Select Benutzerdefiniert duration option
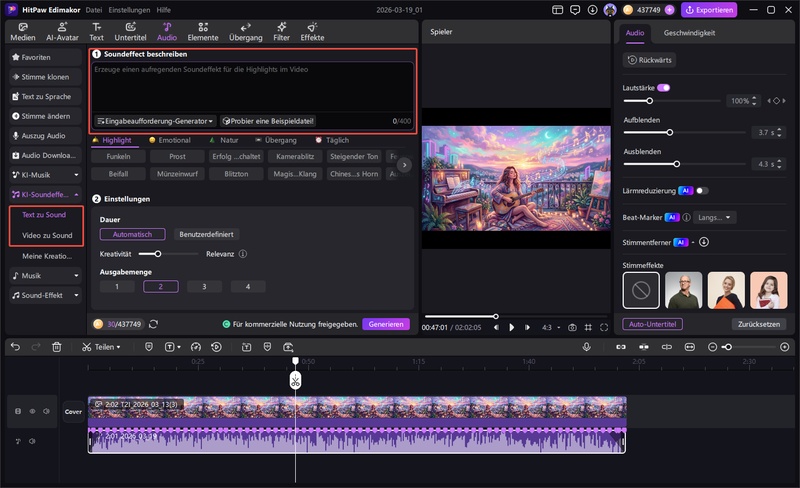Viewport: 800px width, 488px height. coord(206,234)
